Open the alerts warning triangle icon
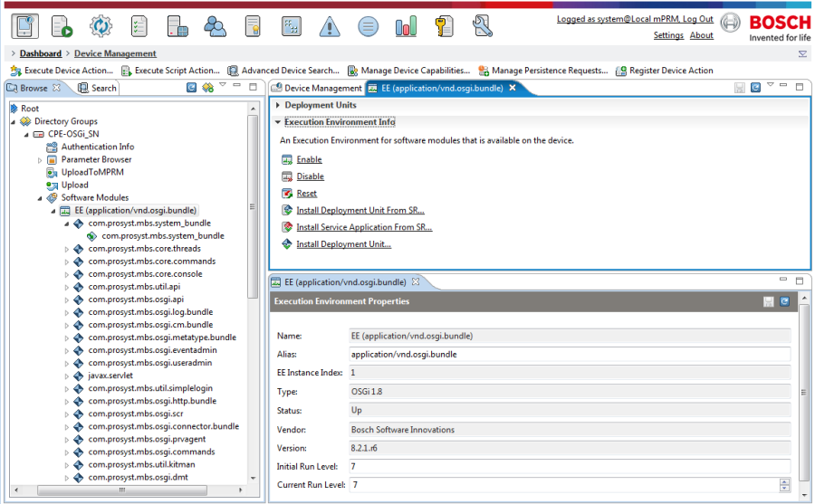 point(330,26)
